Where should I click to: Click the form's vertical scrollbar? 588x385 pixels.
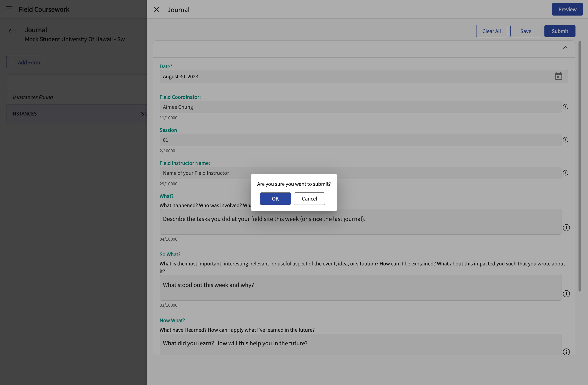580,166
